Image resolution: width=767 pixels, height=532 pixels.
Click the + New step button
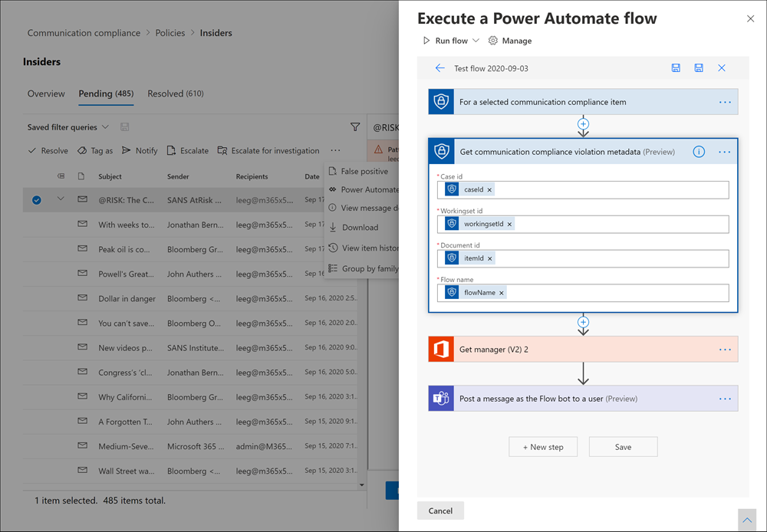(543, 447)
